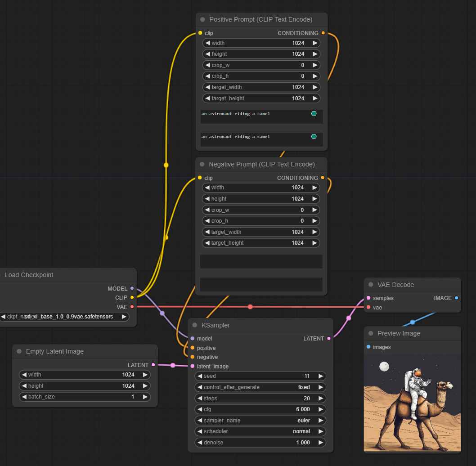Click the images input socket on Preview Image
Image resolution: width=476 pixels, height=466 pixels.
[x=369, y=347]
